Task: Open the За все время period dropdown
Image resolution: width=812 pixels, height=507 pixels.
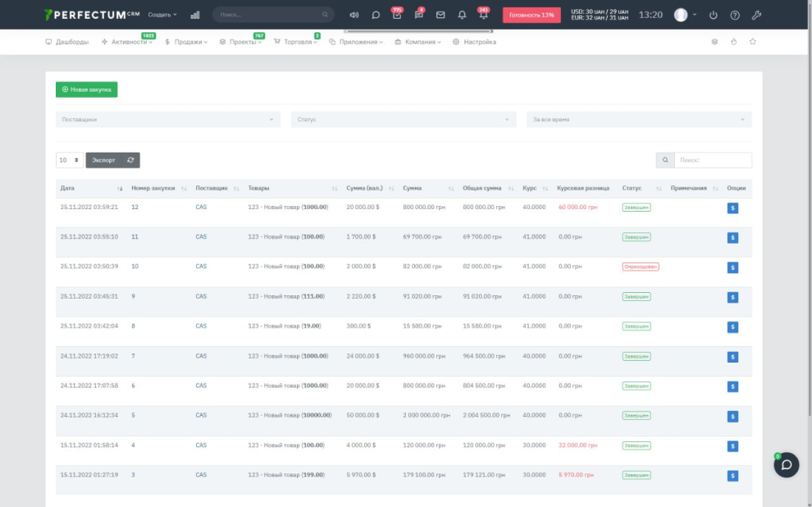Action: point(638,120)
